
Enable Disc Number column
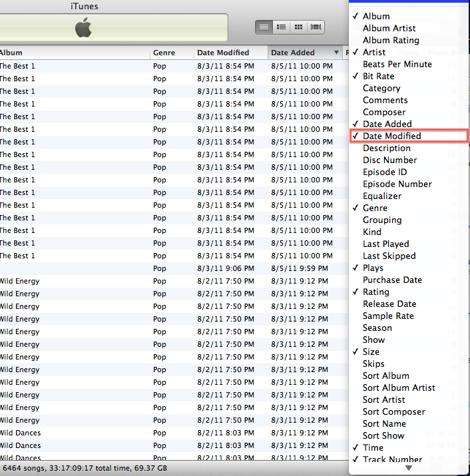[408, 160]
